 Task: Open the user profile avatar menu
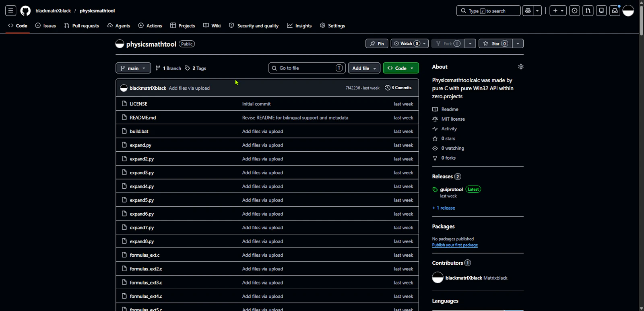pos(628,11)
